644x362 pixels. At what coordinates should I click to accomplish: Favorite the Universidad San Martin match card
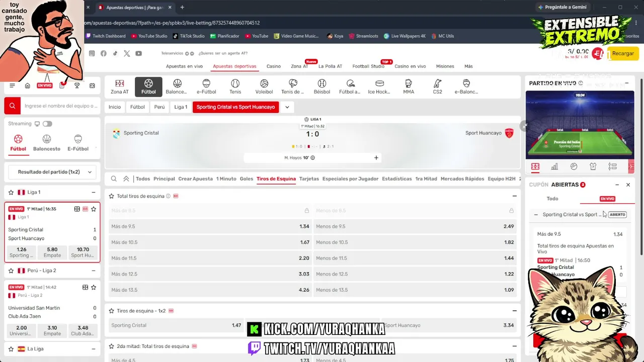[x=94, y=287]
